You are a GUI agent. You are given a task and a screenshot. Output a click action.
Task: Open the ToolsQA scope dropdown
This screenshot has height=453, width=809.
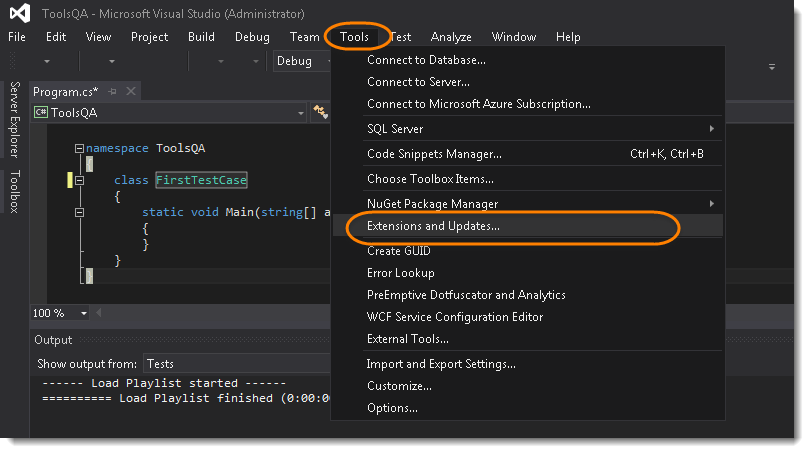(301, 113)
